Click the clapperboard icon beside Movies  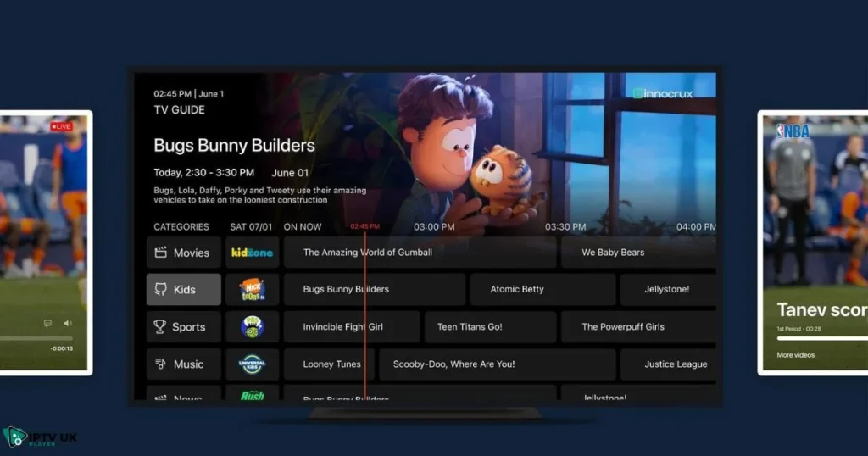point(160,253)
